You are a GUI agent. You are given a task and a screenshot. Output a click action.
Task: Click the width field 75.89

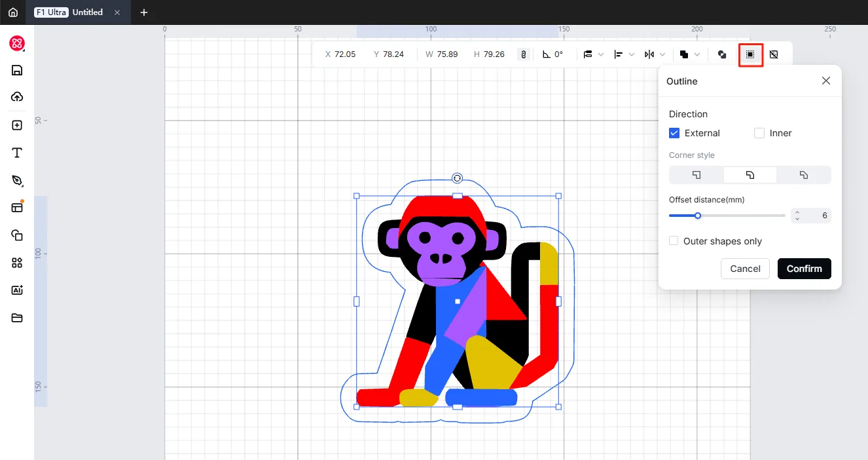tap(447, 54)
